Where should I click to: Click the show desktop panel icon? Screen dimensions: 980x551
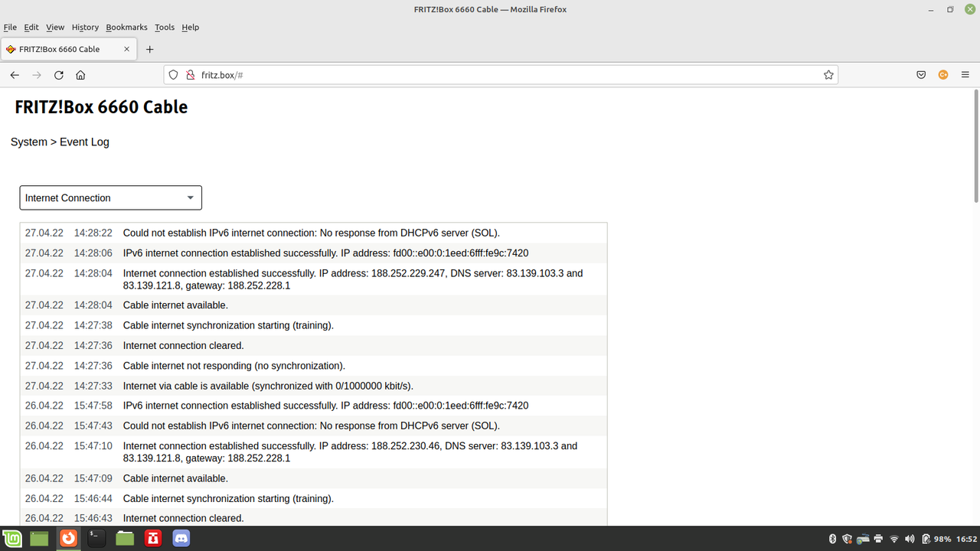[x=39, y=539]
